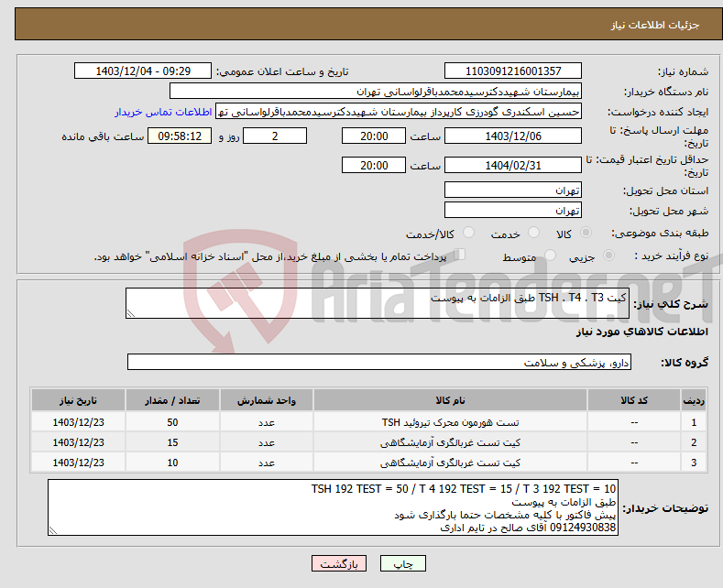Click need date 1403/12/23 in row 3
This screenshot has width=723, height=588.
click(x=79, y=463)
